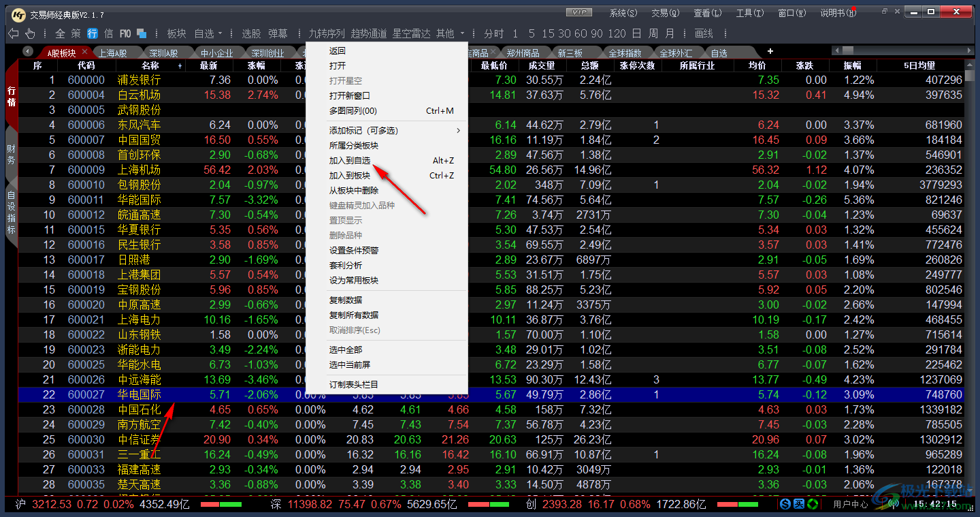Click the 涨幅 column header

256,66
